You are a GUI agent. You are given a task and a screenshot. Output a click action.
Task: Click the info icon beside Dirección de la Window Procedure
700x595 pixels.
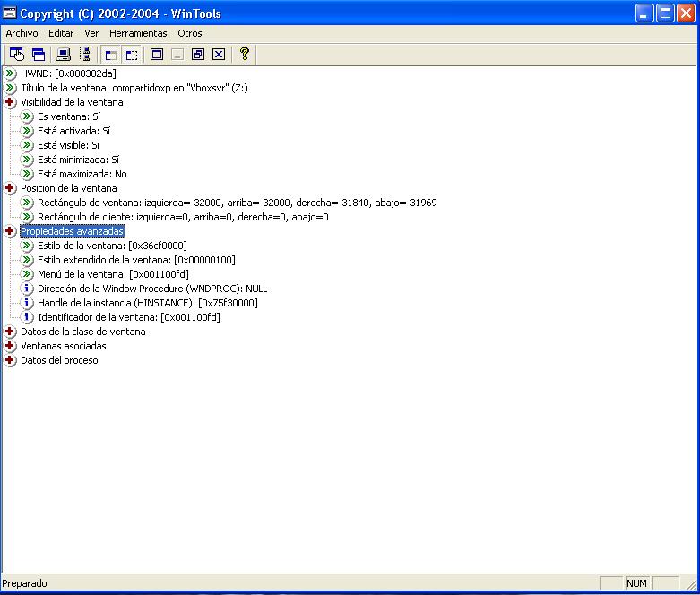(x=27, y=289)
